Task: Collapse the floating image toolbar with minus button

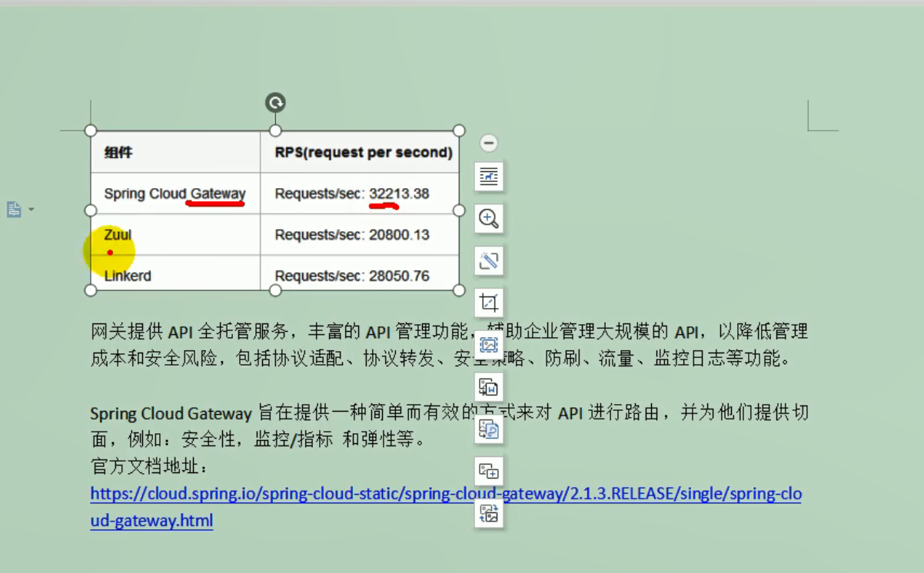Action: click(x=488, y=143)
